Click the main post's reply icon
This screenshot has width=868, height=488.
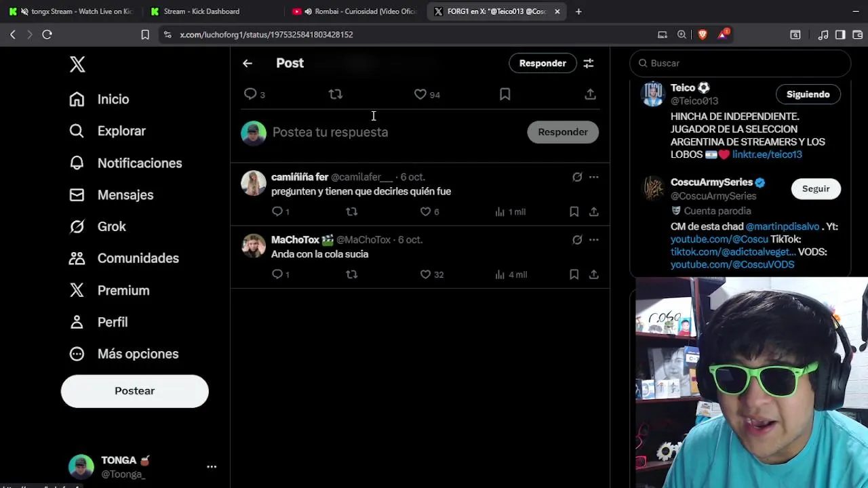(x=250, y=94)
